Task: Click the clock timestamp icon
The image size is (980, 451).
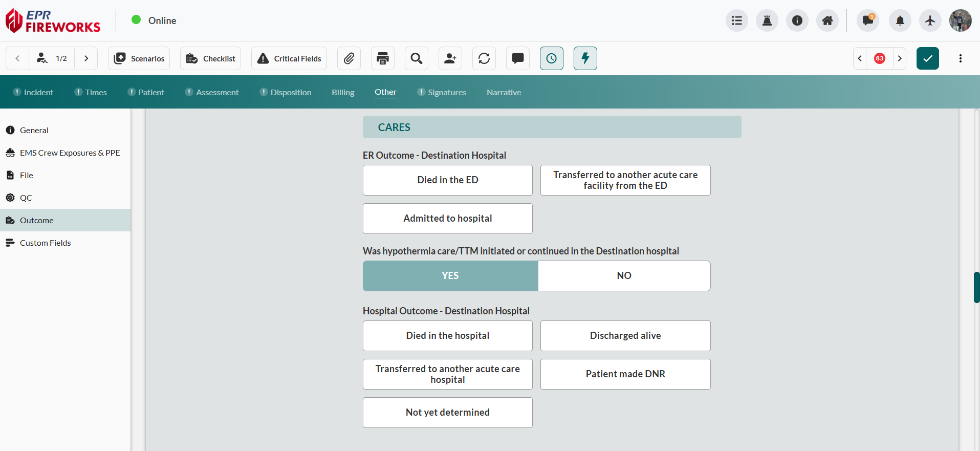Action: pos(551,58)
